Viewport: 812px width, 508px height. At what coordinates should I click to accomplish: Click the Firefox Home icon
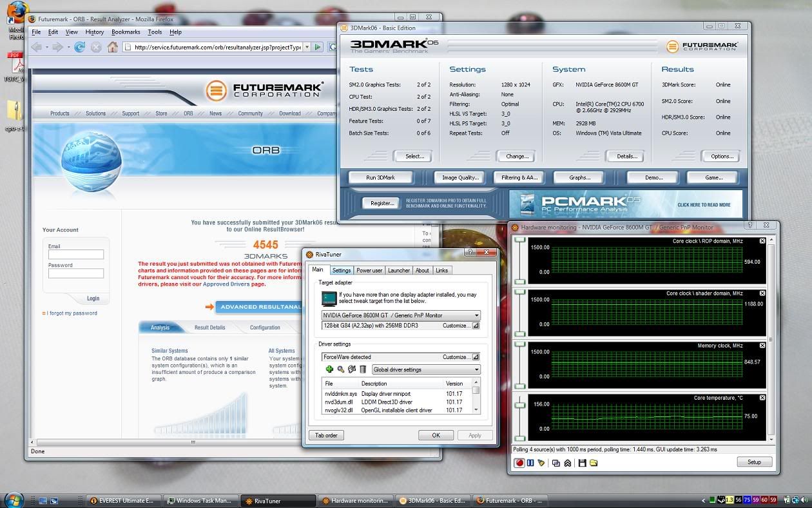(113, 47)
